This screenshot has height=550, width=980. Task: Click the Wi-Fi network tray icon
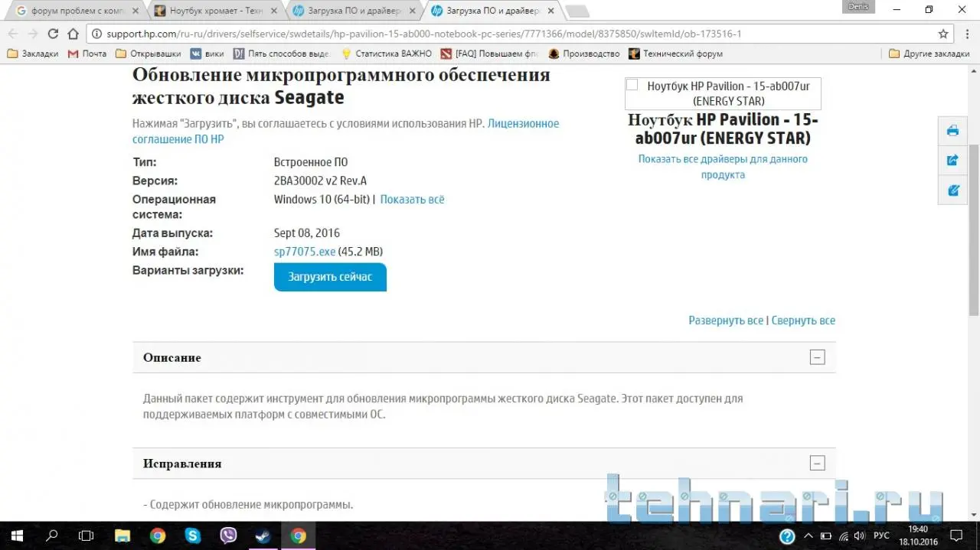coord(844,536)
